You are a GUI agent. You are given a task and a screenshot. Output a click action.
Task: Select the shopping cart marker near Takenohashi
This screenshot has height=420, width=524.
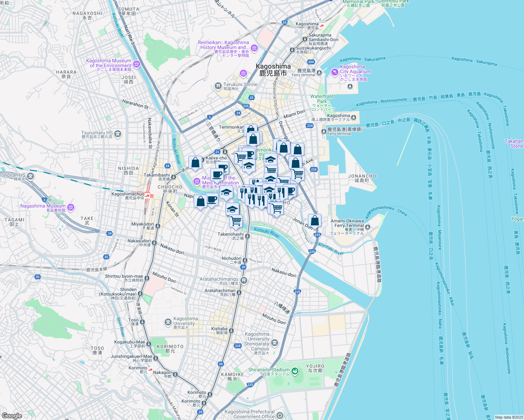point(235,220)
